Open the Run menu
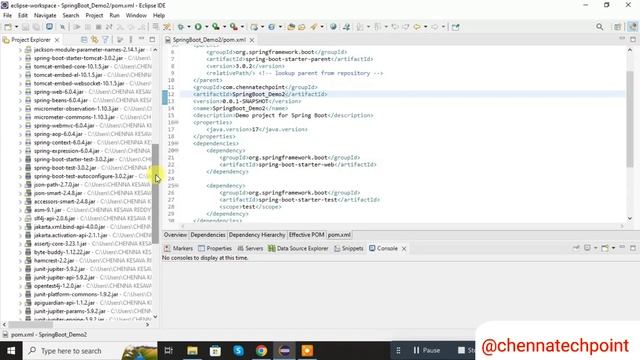640x360 pixels. click(114, 16)
